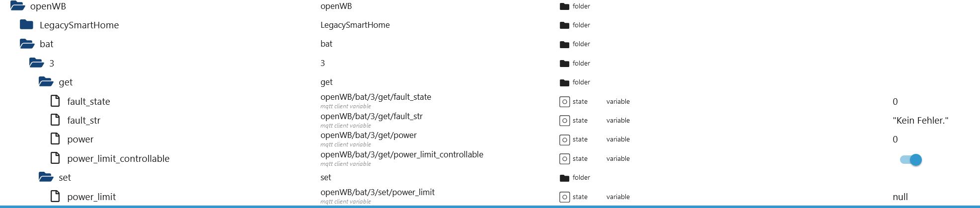This screenshot has height=208, width=980.
Task: Select the fault_state file icon
Action: coord(55,101)
